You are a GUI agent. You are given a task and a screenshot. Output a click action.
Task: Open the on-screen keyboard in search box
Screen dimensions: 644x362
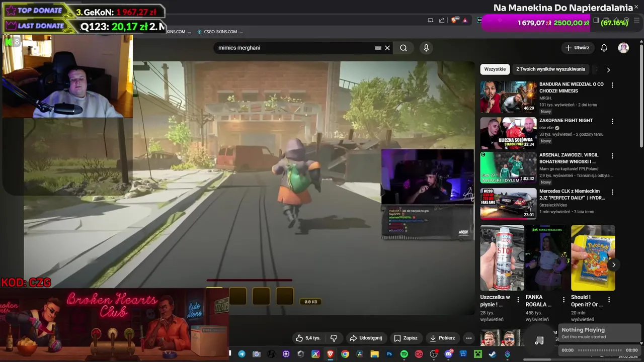pos(378,48)
